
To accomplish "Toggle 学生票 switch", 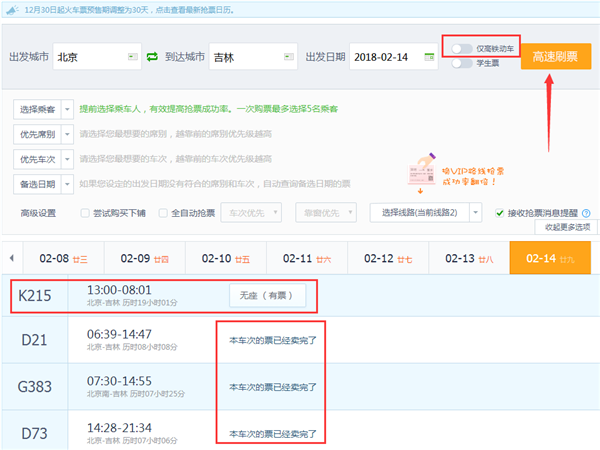I will 461,63.
